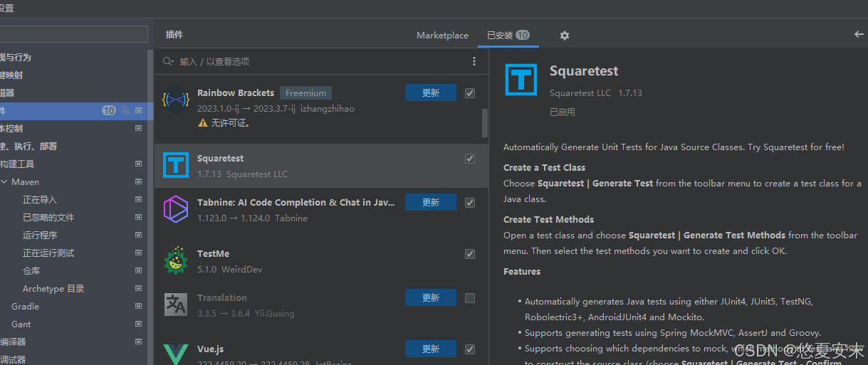
Task: Click the warning icon next to 无许可证
Action: [x=203, y=123]
